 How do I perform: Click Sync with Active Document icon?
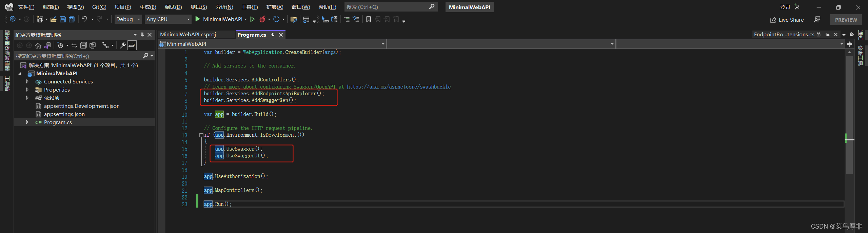point(74,45)
